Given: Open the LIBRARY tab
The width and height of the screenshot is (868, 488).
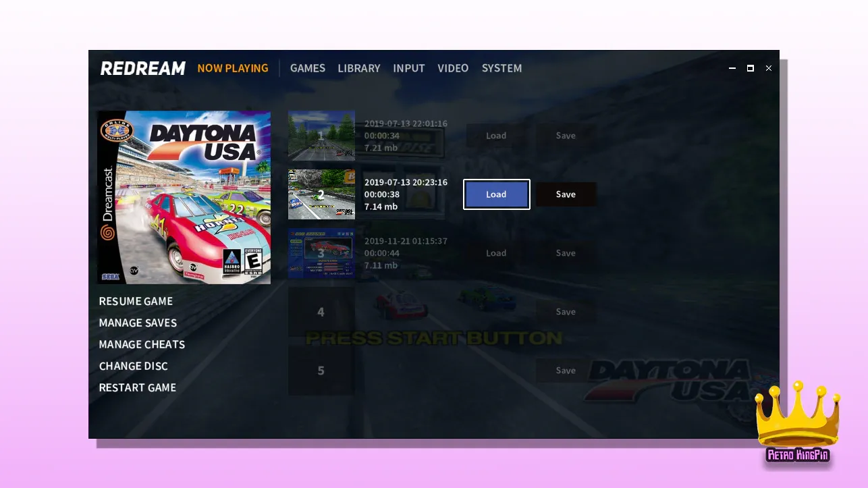Looking at the screenshot, I should click(359, 68).
